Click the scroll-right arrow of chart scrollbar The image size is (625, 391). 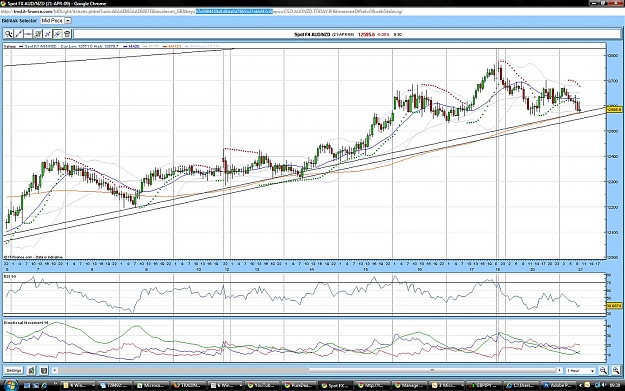pos(560,371)
